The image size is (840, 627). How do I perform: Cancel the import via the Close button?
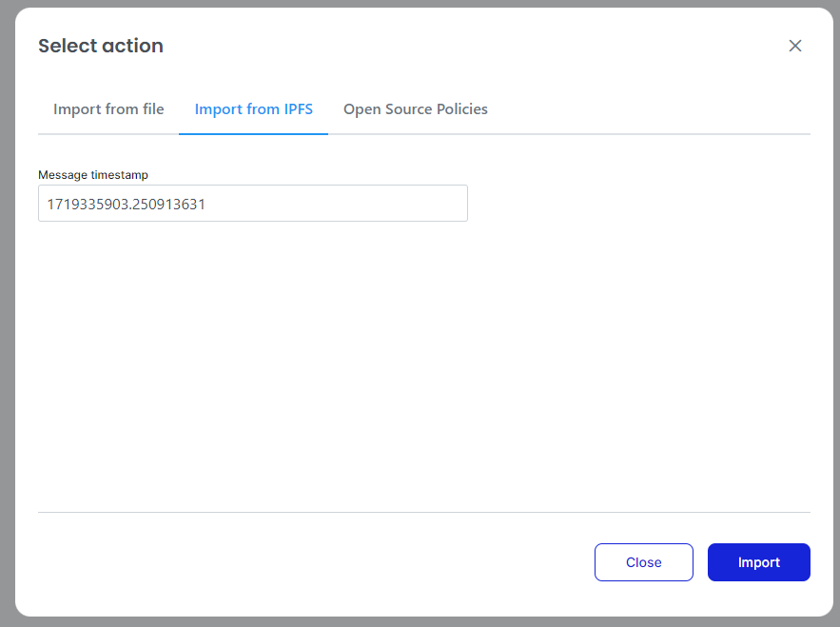coord(643,562)
